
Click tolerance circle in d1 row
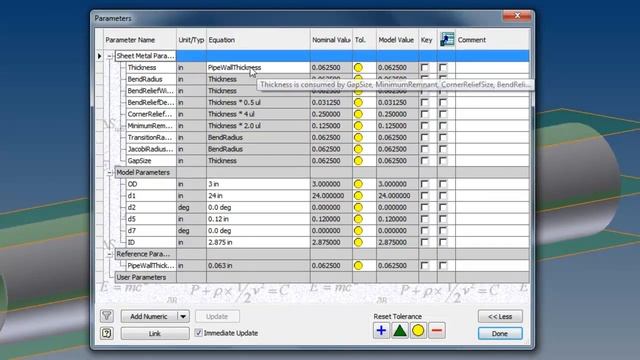358,196
